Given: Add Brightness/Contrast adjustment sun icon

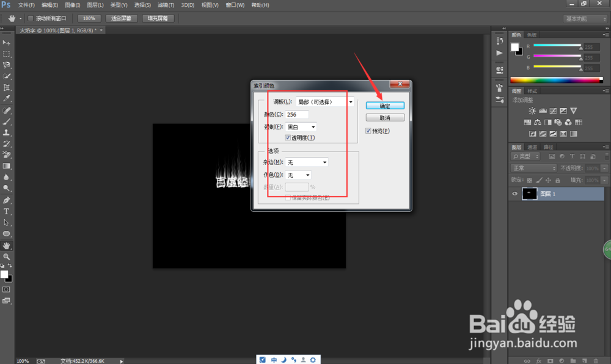Looking at the screenshot, I should click(532, 111).
